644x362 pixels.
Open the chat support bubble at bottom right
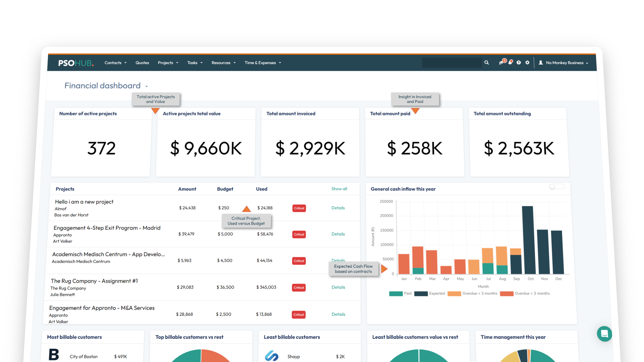pos(605,334)
